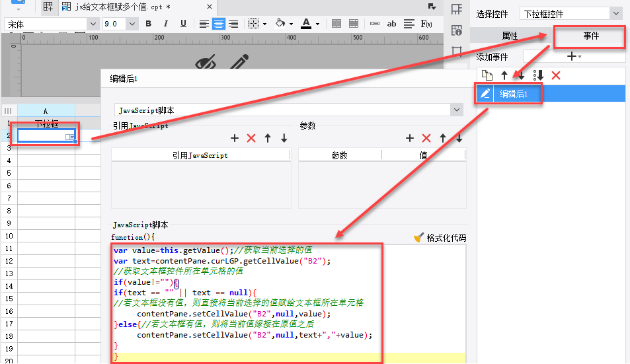Click the pencil edit icon above the sheet
This screenshot has width=630, height=364.
[x=239, y=62]
